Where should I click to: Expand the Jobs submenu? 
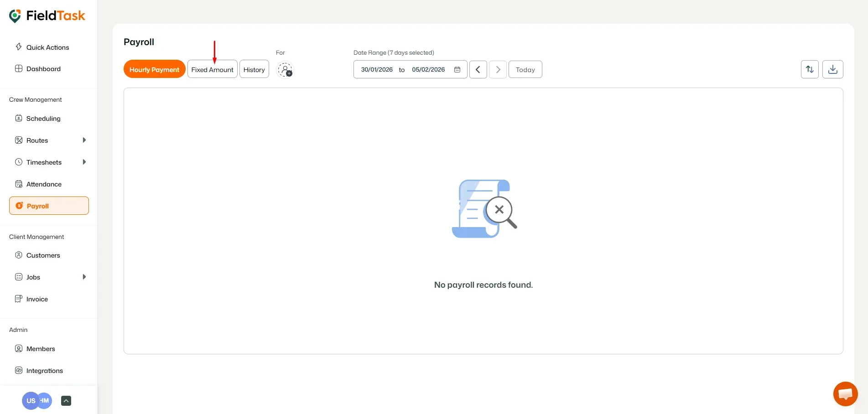84,277
